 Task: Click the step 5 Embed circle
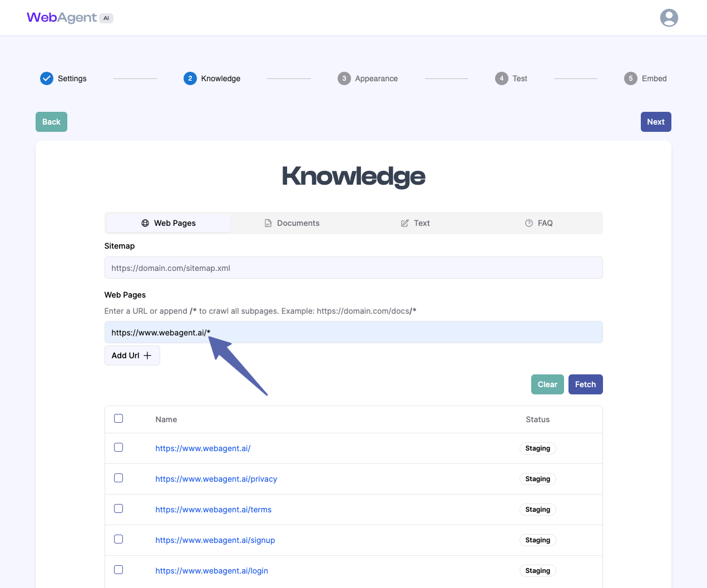click(x=631, y=78)
